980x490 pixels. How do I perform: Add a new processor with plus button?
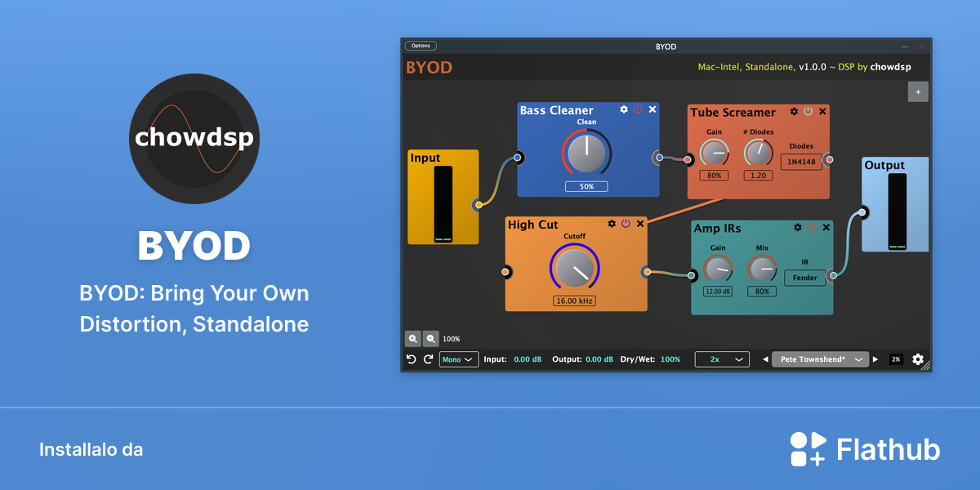(x=918, y=92)
